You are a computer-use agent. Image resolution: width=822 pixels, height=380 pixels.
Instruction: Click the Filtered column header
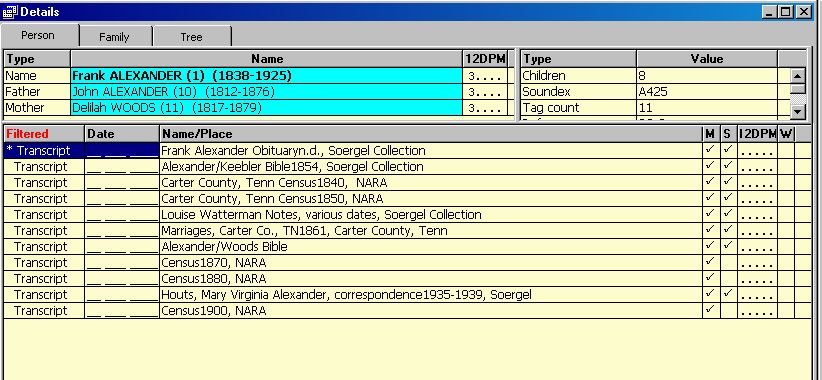pos(44,134)
